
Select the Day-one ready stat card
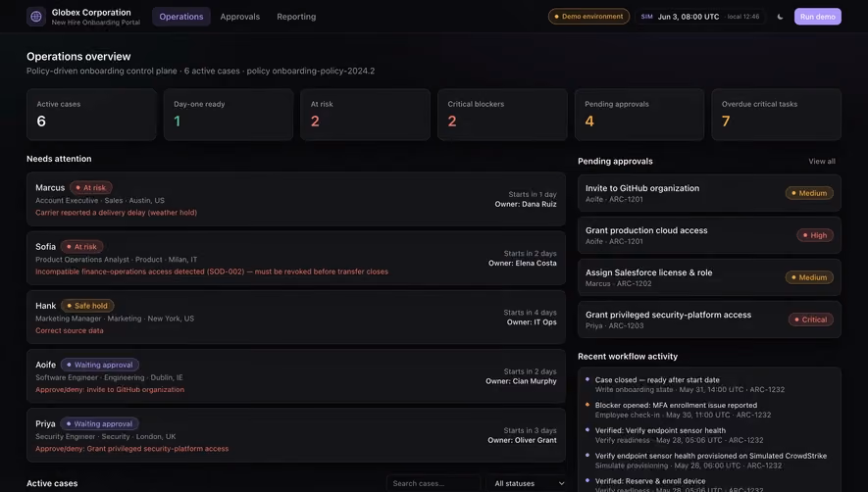pos(229,115)
